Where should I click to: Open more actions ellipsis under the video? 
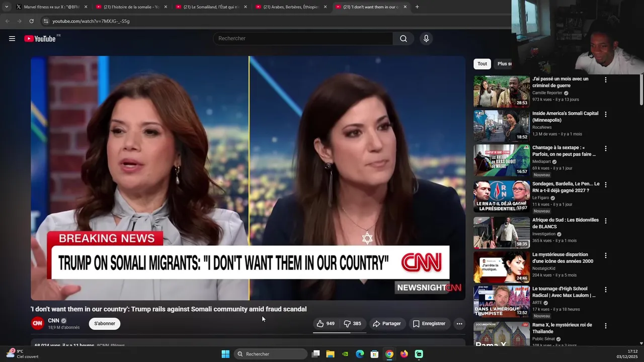click(x=459, y=324)
